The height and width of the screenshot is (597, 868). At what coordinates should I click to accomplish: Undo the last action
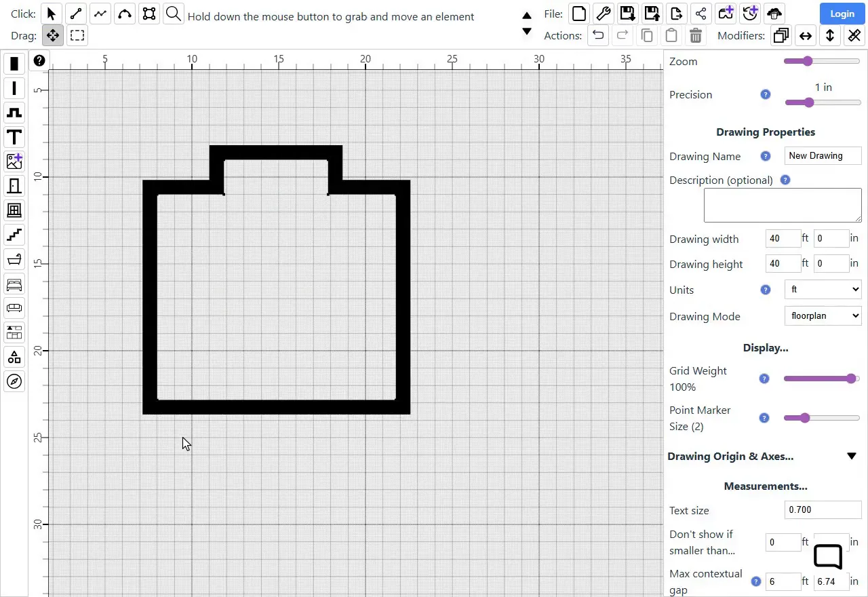(x=597, y=35)
